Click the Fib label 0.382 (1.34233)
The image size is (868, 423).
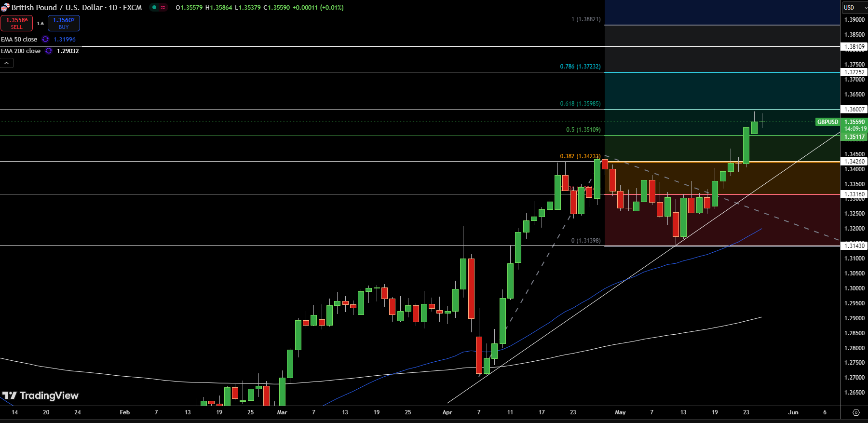click(x=580, y=156)
